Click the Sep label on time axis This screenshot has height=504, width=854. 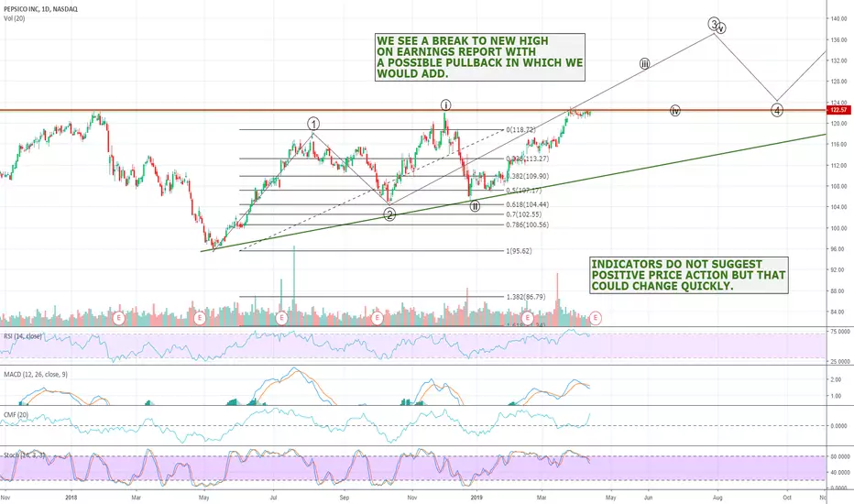pos(344,498)
